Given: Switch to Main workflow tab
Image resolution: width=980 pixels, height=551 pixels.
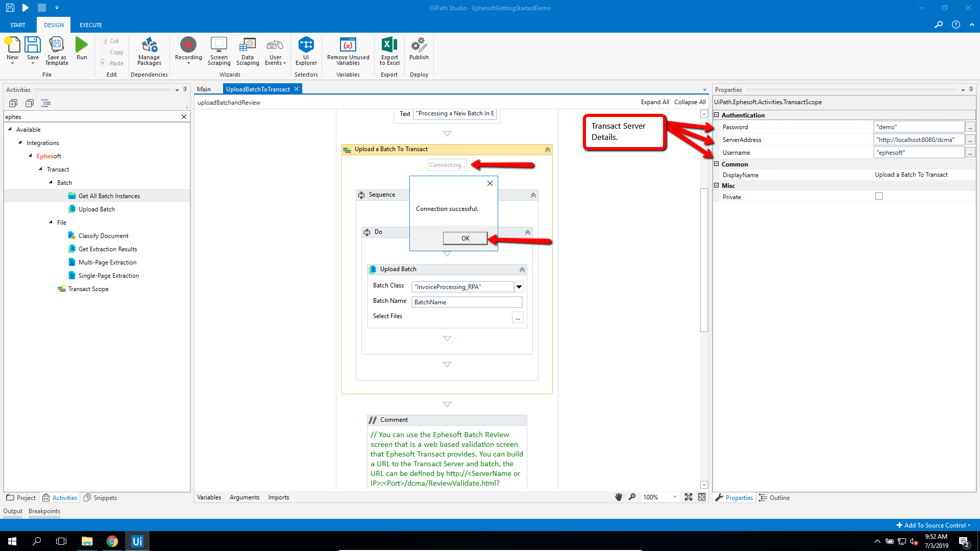Looking at the screenshot, I should click(x=204, y=89).
